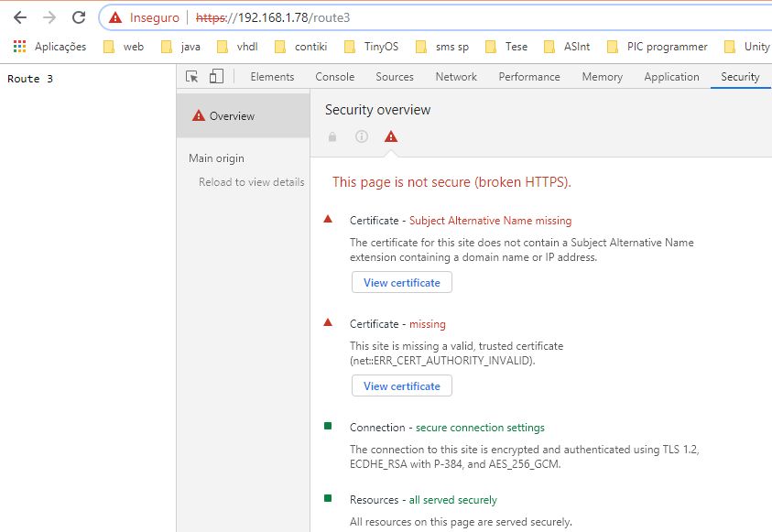Click the browser forward arrow
The image size is (772, 532).
(49, 17)
